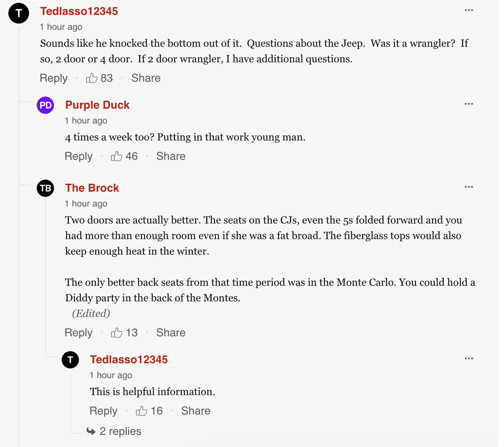Reply to the Jeep wrangler comment

click(x=54, y=78)
